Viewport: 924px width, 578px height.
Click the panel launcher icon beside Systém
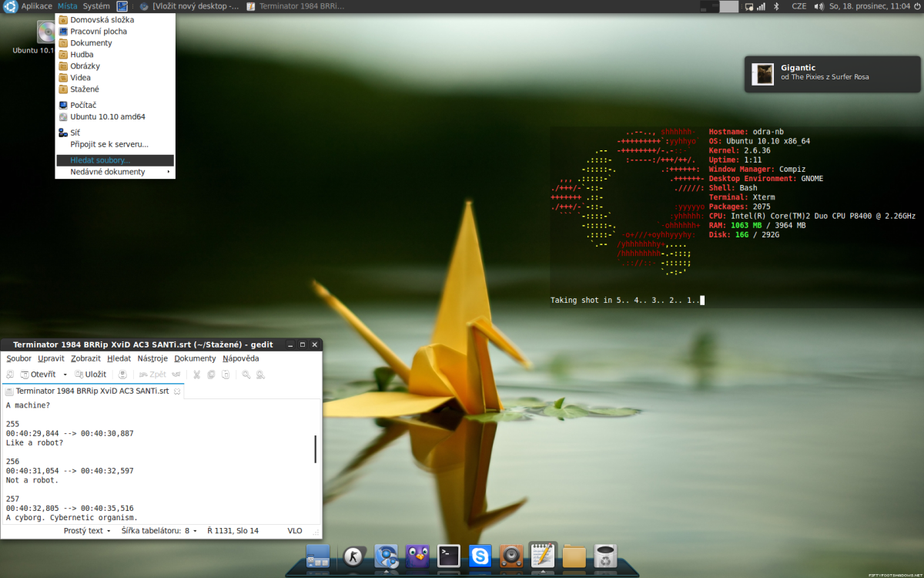click(122, 6)
